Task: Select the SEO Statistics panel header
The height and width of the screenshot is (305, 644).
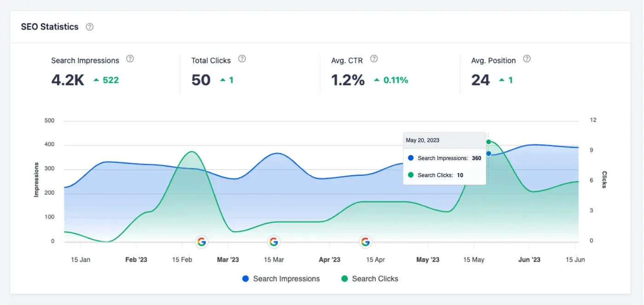Action: [49, 27]
